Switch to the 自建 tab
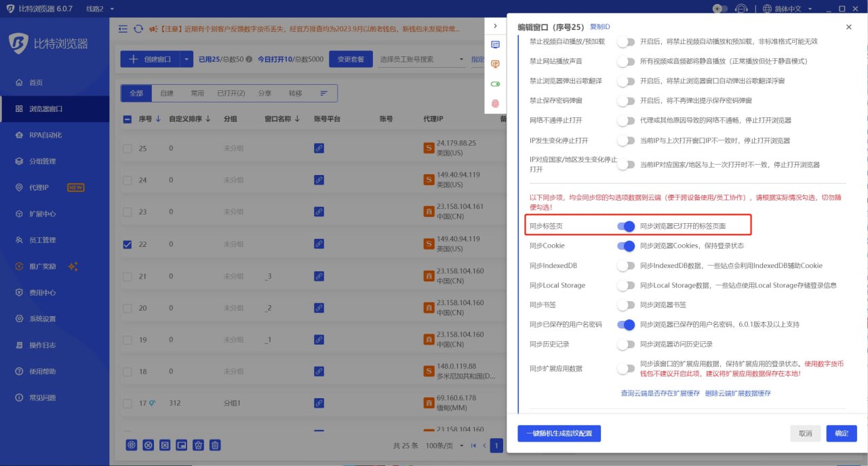 point(167,94)
